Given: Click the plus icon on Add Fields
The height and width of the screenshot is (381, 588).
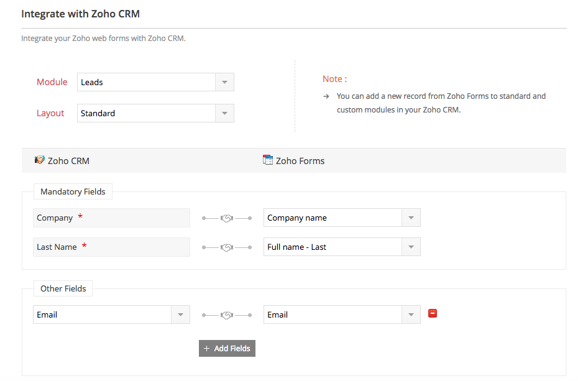Looking at the screenshot, I should (x=206, y=349).
